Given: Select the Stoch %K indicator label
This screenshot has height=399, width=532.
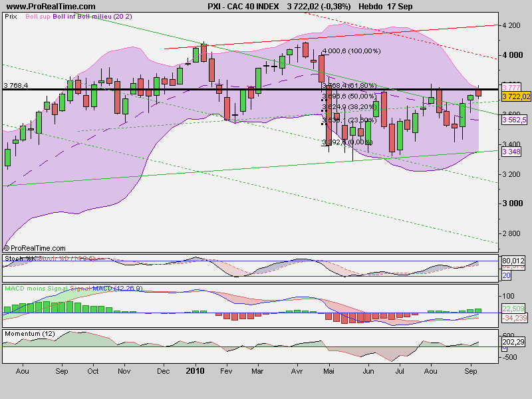Looking at the screenshot, I should pos(21,259).
